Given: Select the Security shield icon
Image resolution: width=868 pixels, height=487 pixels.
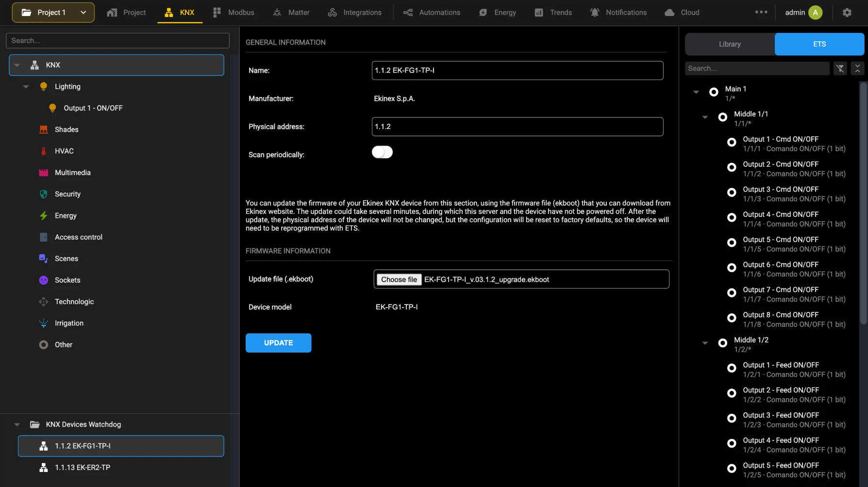Looking at the screenshot, I should coord(44,194).
